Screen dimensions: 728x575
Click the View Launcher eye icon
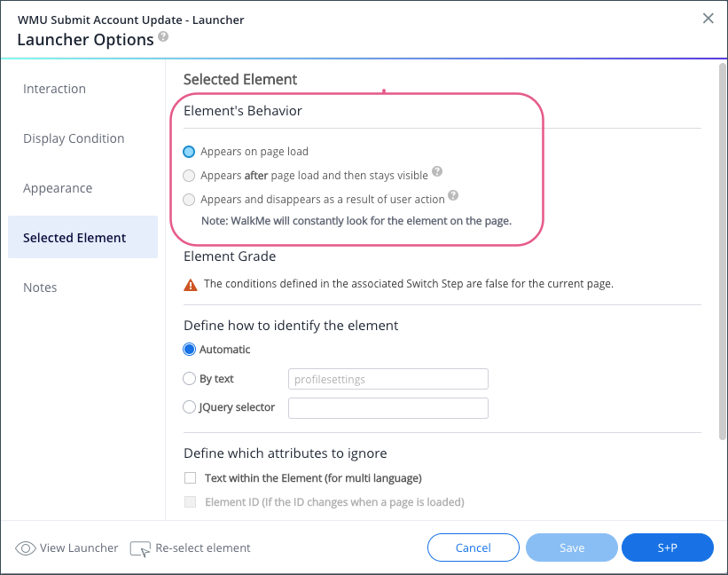pos(26,548)
